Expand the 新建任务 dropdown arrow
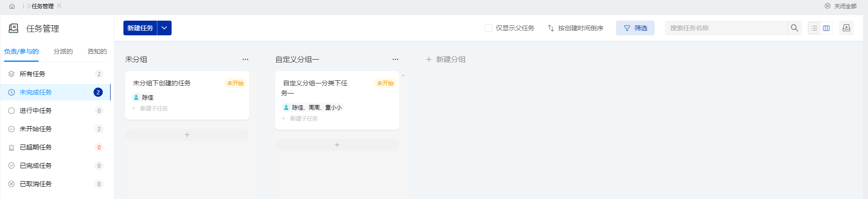This screenshot has height=199, width=868. tap(164, 28)
